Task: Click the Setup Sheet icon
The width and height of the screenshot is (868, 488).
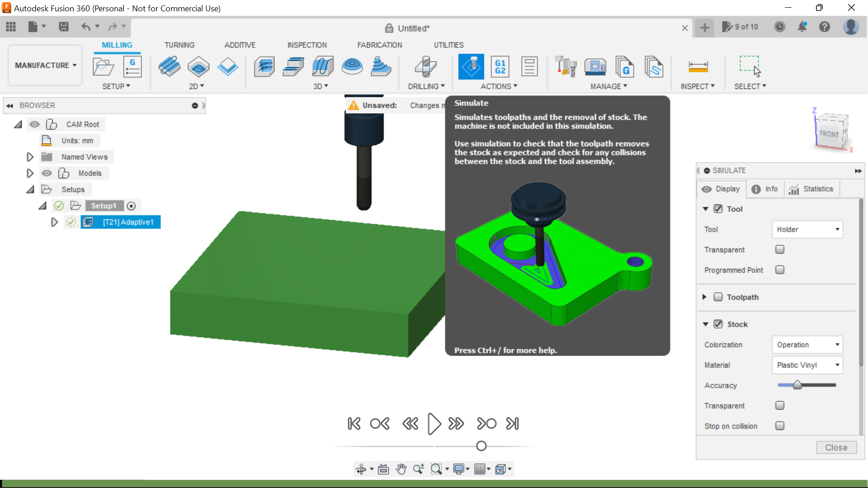Action: (529, 66)
